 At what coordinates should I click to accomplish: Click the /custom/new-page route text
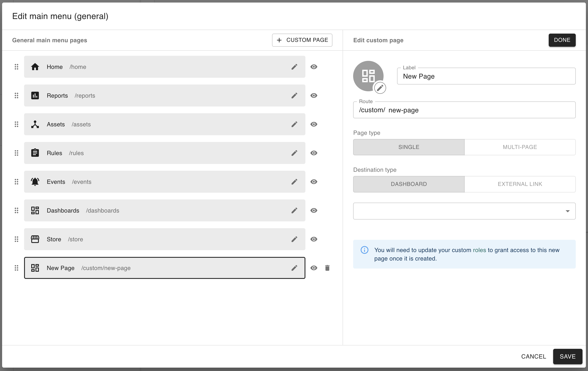click(106, 268)
